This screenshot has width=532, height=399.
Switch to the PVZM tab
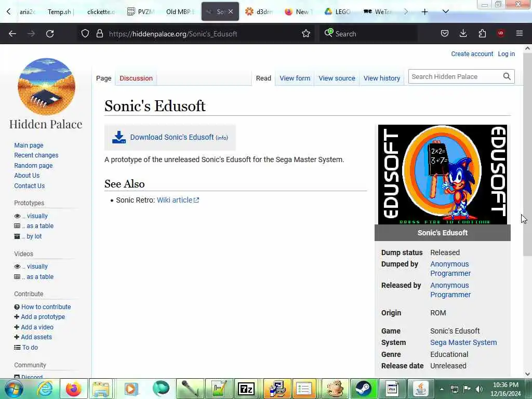pos(142,12)
